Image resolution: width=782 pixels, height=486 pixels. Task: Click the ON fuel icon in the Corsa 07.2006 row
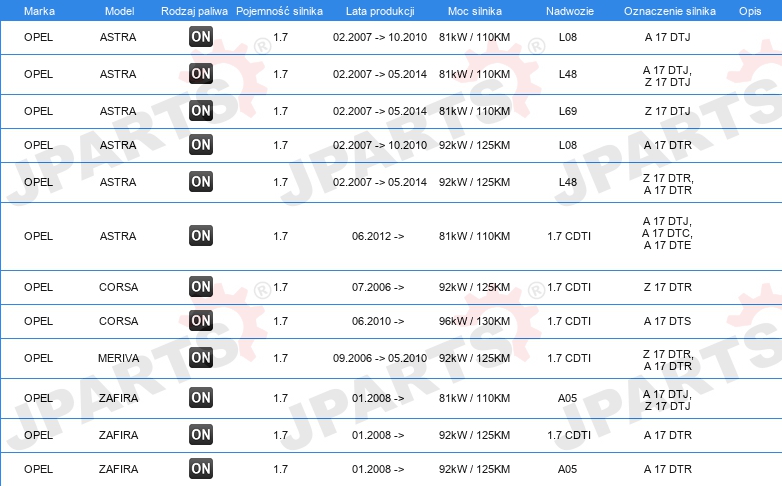[201, 286]
